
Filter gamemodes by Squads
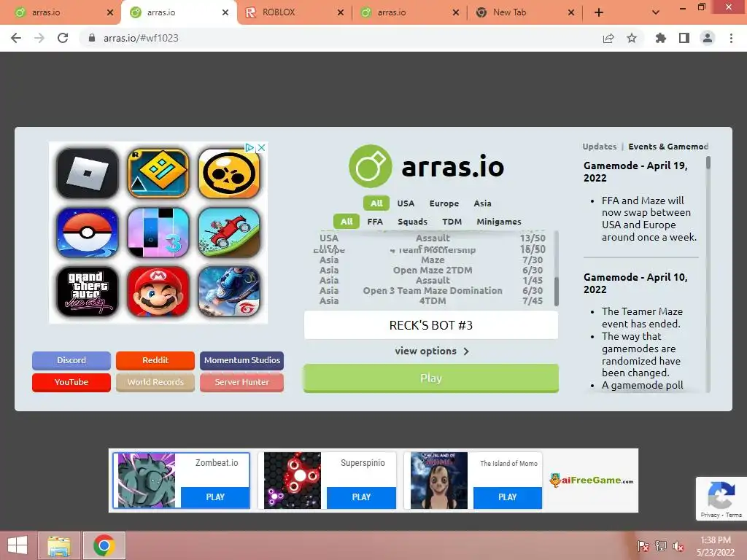tap(413, 222)
